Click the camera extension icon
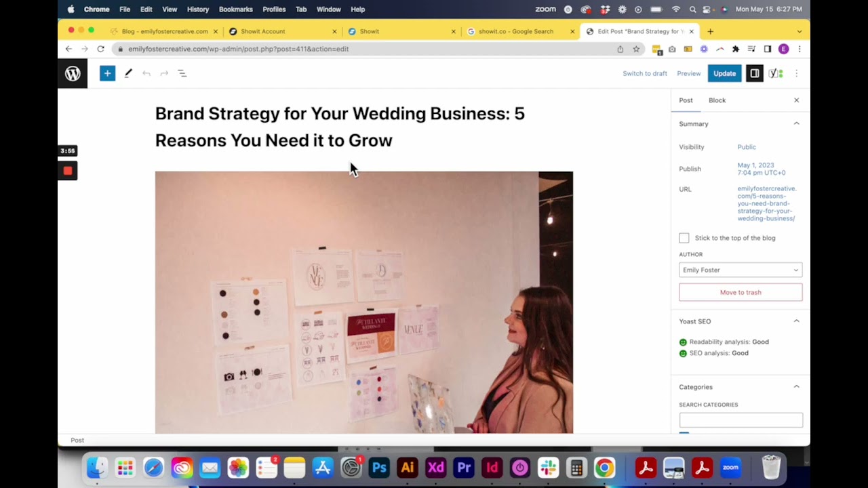 click(672, 49)
